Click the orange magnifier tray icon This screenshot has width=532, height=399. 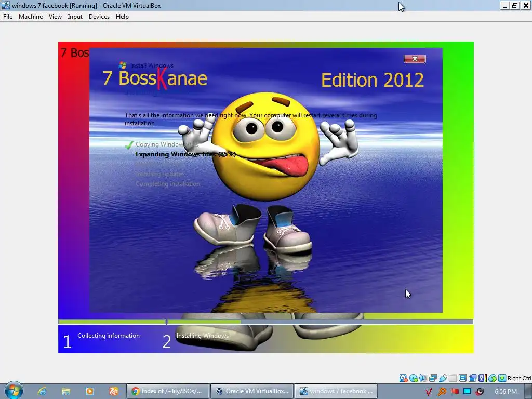click(x=442, y=392)
